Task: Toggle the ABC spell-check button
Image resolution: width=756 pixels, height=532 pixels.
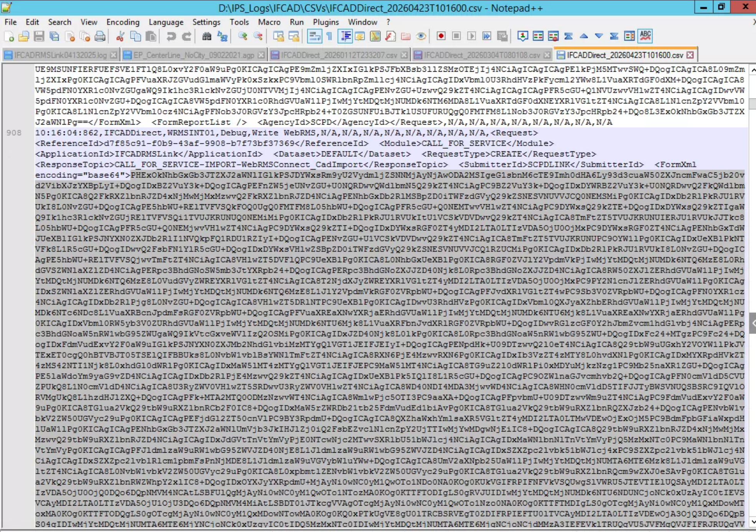Action: 646,36
